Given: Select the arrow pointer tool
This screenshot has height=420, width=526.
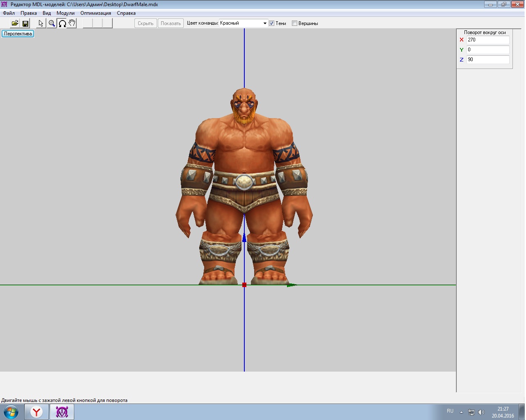Looking at the screenshot, I should pos(41,23).
